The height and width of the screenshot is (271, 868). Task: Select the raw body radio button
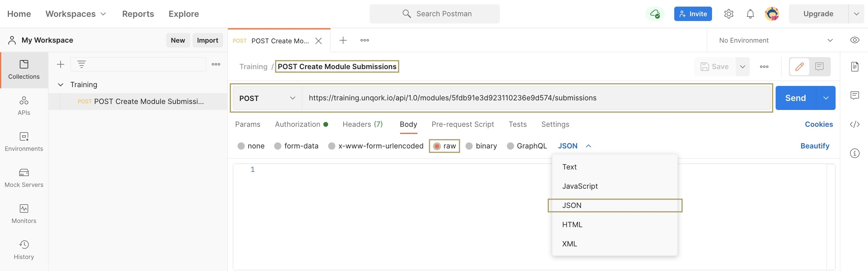click(x=437, y=146)
